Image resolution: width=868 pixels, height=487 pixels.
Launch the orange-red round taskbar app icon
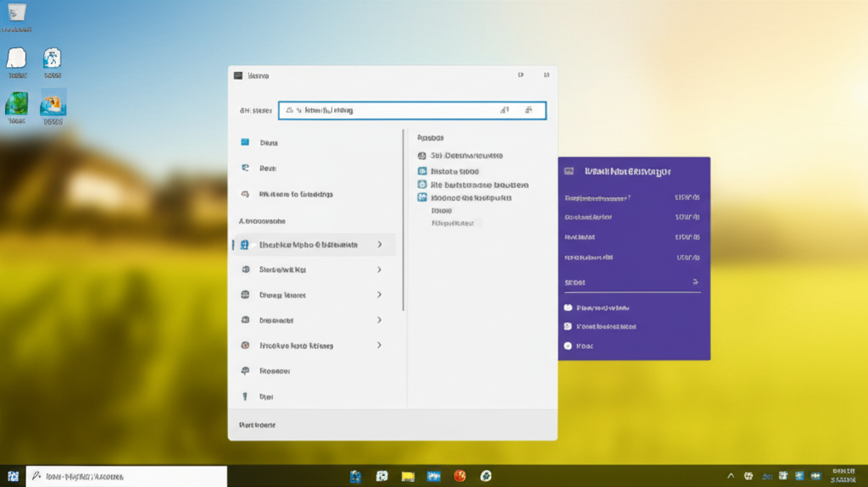pos(459,477)
